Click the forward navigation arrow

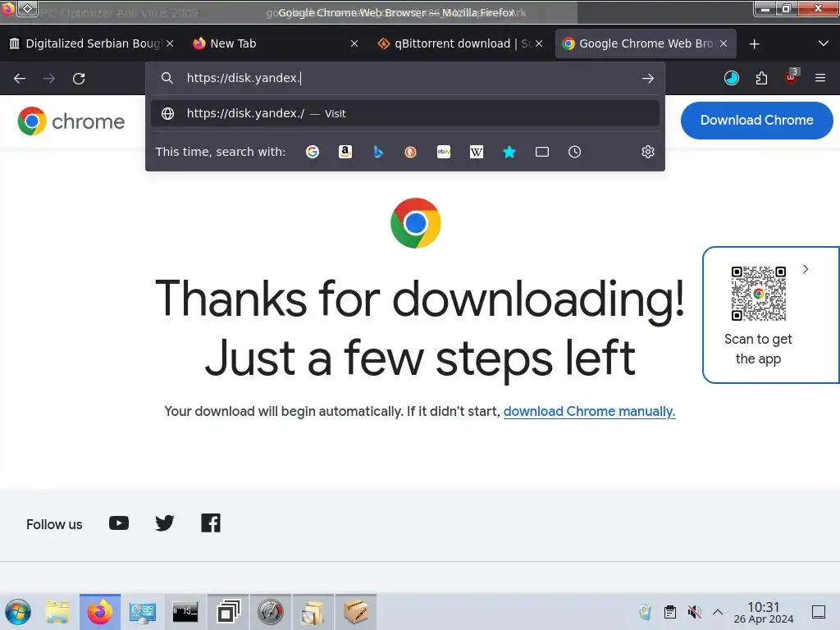click(x=49, y=79)
